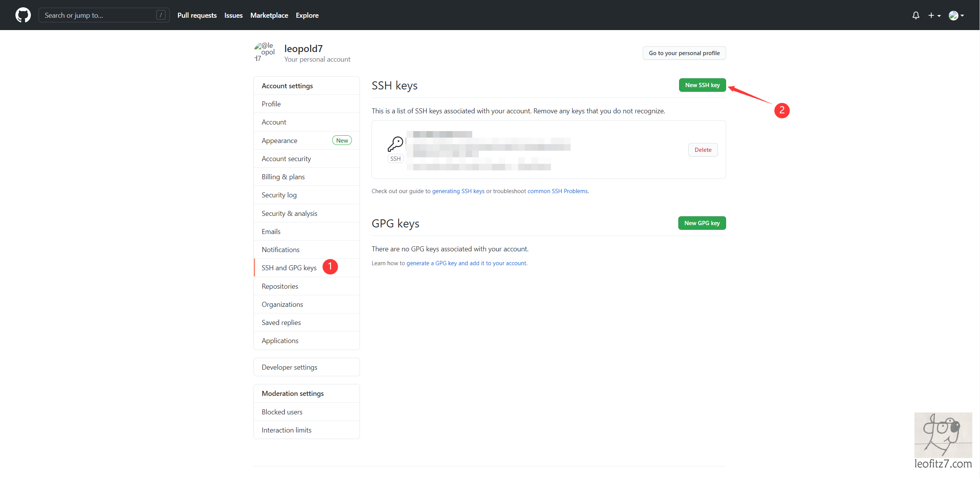Image resolution: width=980 pixels, height=478 pixels.
Task: Click the SSH key icon on listed key
Action: (x=395, y=144)
